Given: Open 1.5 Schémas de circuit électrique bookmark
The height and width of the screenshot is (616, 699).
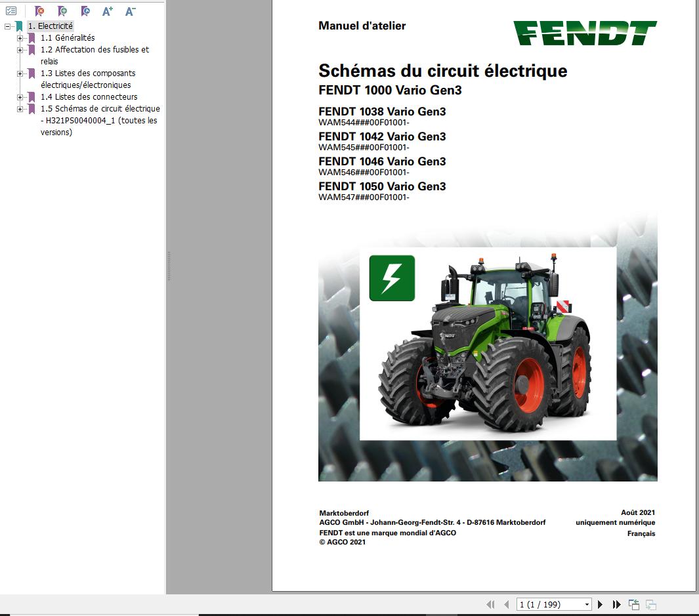Looking at the screenshot, I should pos(100,120).
